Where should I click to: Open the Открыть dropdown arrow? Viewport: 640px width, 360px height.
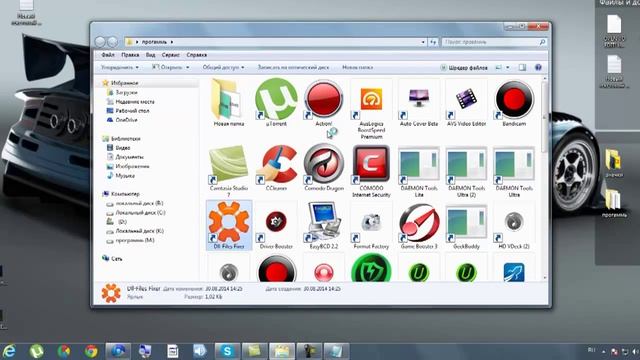point(187,67)
